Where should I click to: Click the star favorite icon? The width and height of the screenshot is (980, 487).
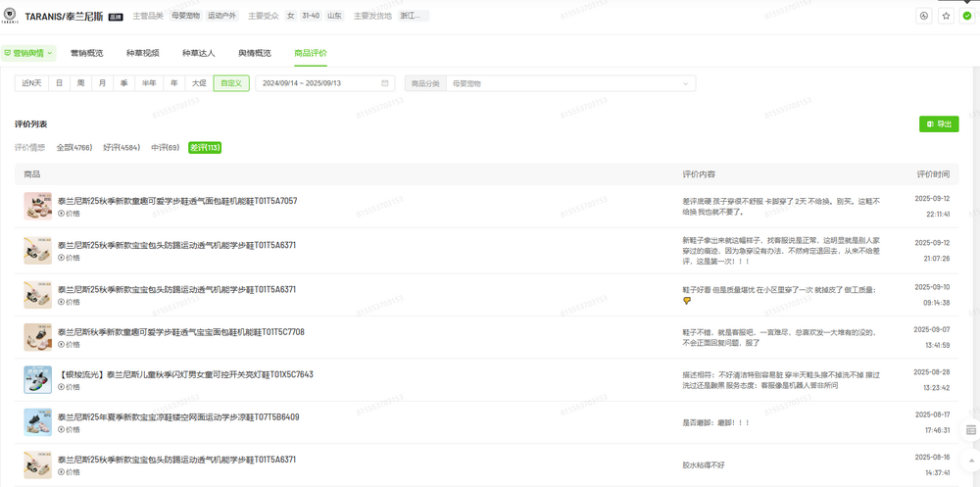(x=947, y=16)
